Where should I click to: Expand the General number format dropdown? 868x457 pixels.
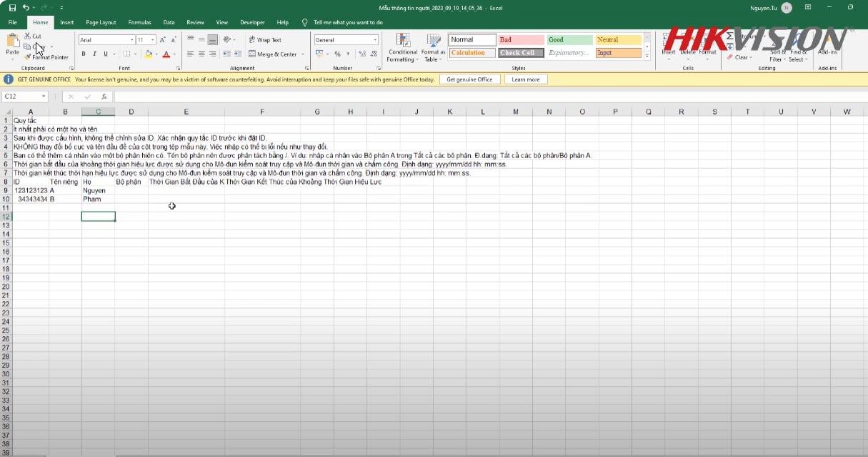(375, 40)
